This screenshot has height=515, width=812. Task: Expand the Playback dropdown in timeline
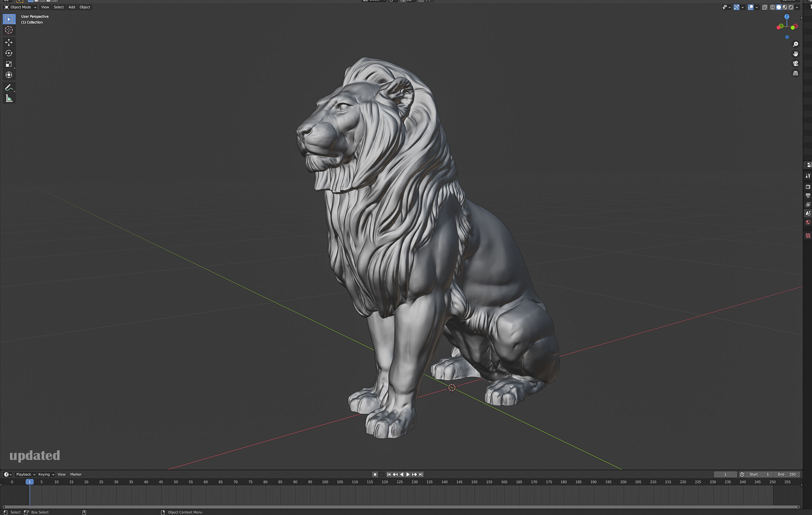[x=25, y=474]
